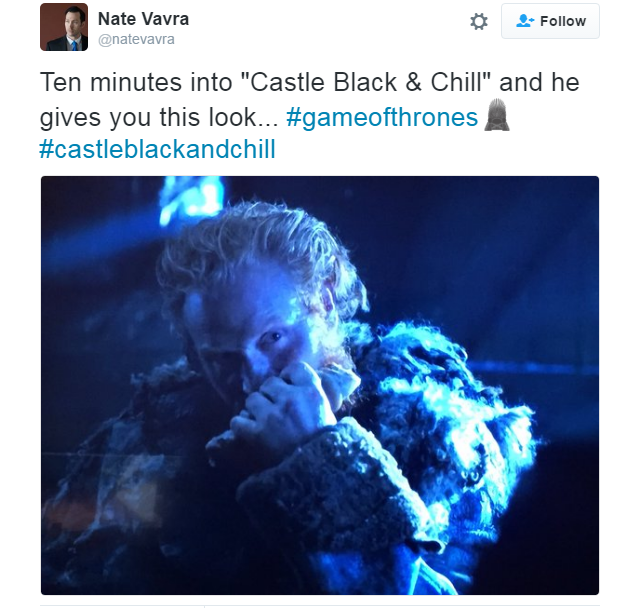Open Nate Vavra's profile avatar photo
Screen dimensions: 639x608
pyautogui.click(x=64, y=27)
